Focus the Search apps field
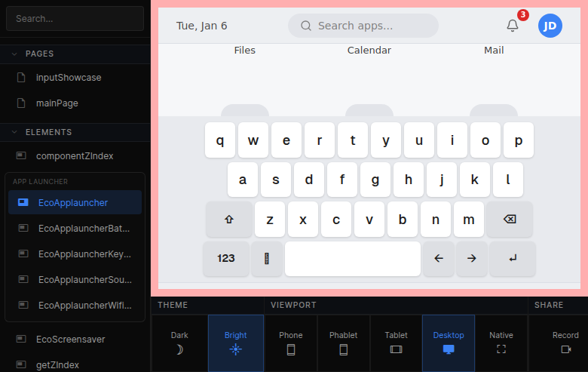588x372 pixels. click(363, 26)
